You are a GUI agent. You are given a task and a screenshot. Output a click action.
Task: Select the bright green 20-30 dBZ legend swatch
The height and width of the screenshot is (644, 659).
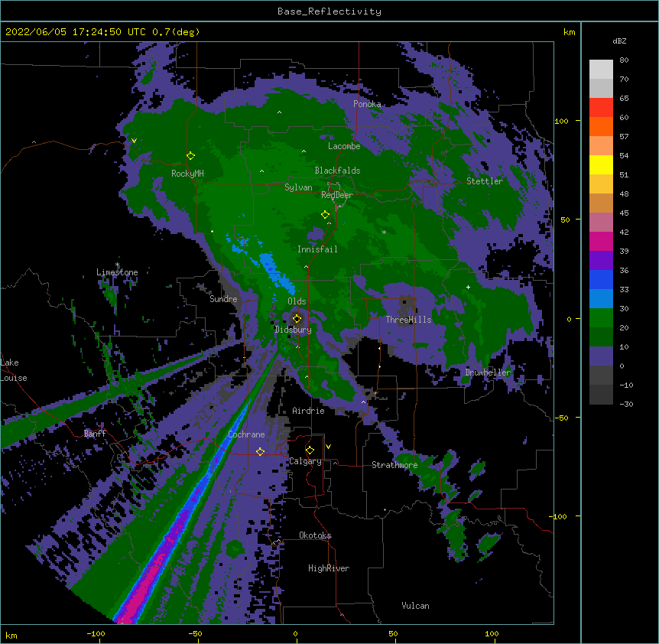click(x=601, y=318)
